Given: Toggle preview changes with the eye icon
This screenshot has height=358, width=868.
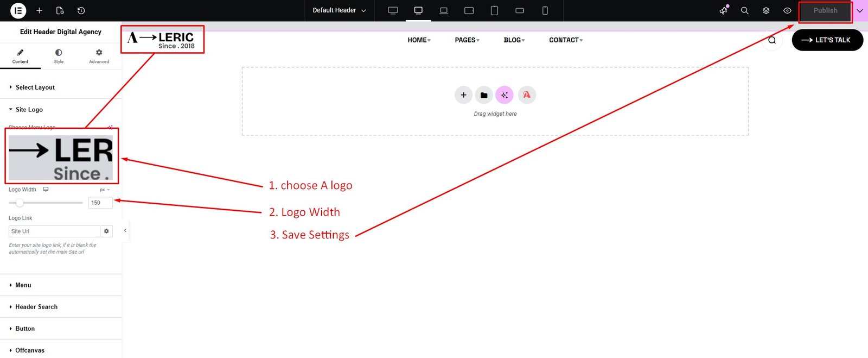Looking at the screenshot, I should [x=787, y=10].
